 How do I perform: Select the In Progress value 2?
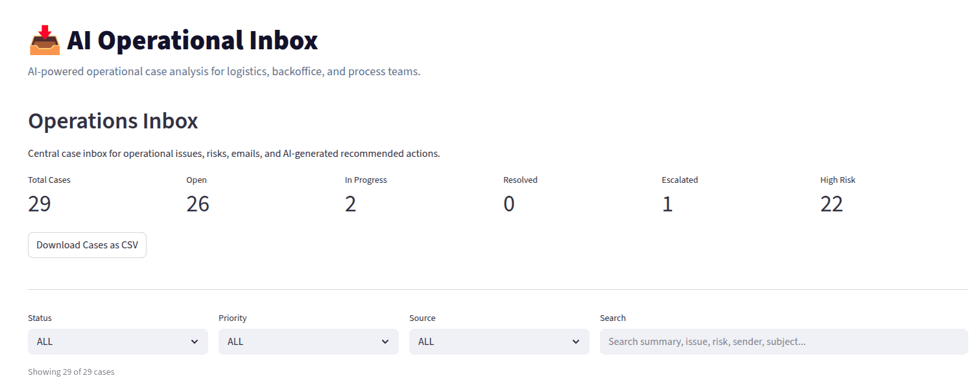coord(351,204)
